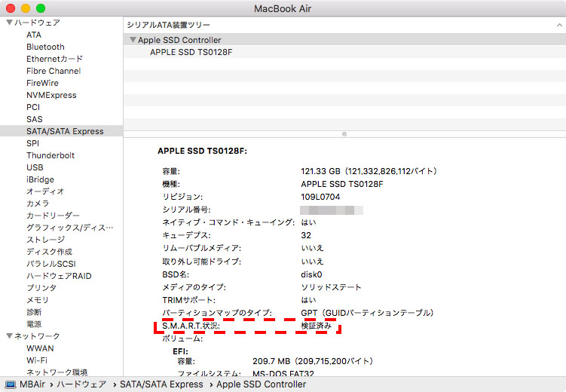Click the S.M.A.R.T. status value 検証済み
The width and height of the screenshot is (566, 392).
(x=316, y=326)
